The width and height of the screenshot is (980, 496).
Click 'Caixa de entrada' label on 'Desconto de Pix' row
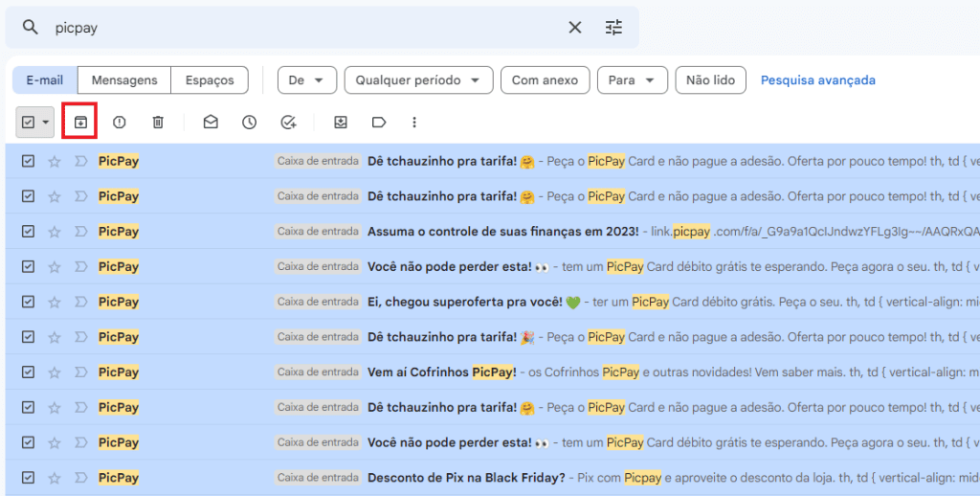[x=318, y=478]
